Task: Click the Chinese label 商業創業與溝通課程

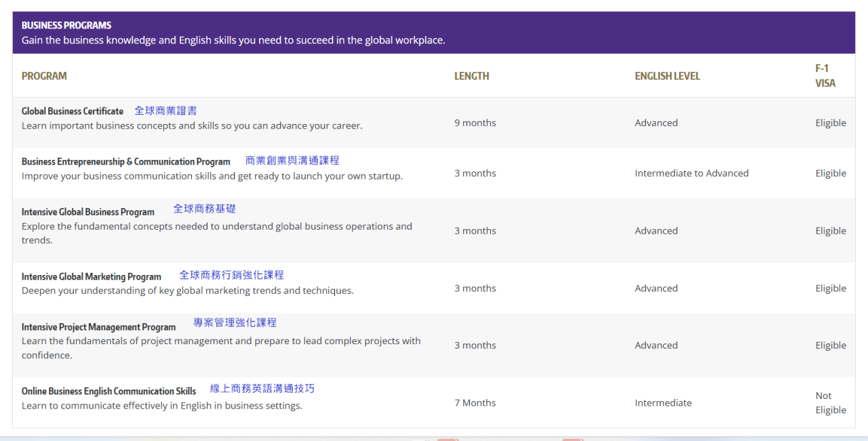Action: pos(292,161)
